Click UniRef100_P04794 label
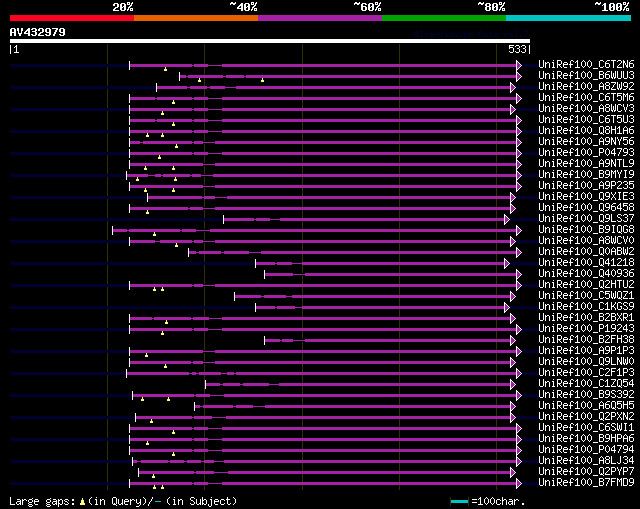 [x=586, y=450]
